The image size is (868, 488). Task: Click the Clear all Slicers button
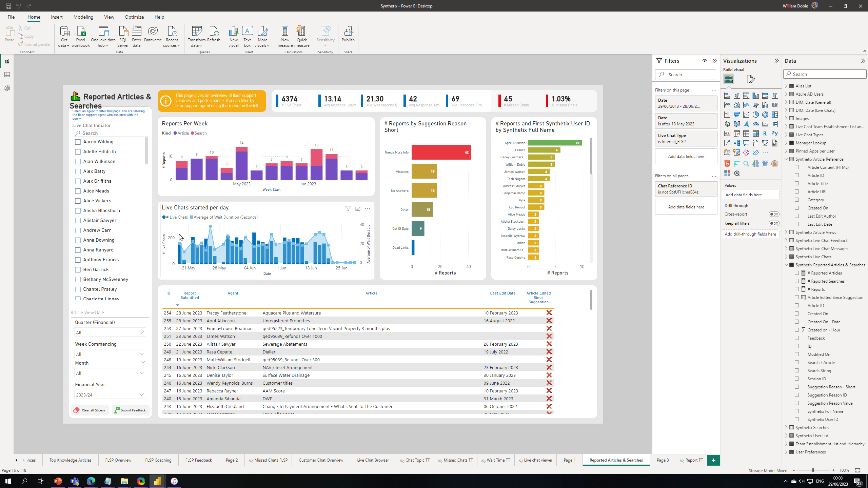pyautogui.click(x=90, y=410)
